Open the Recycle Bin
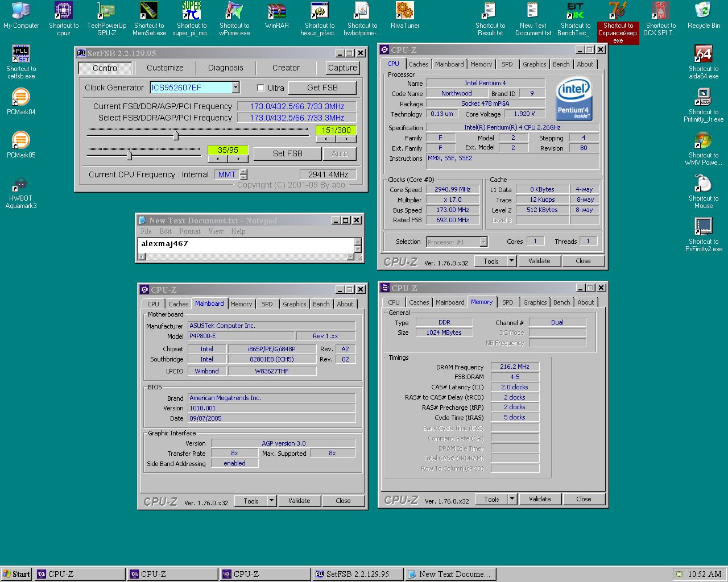Viewport: 728px width, 582px height. [x=704, y=15]
